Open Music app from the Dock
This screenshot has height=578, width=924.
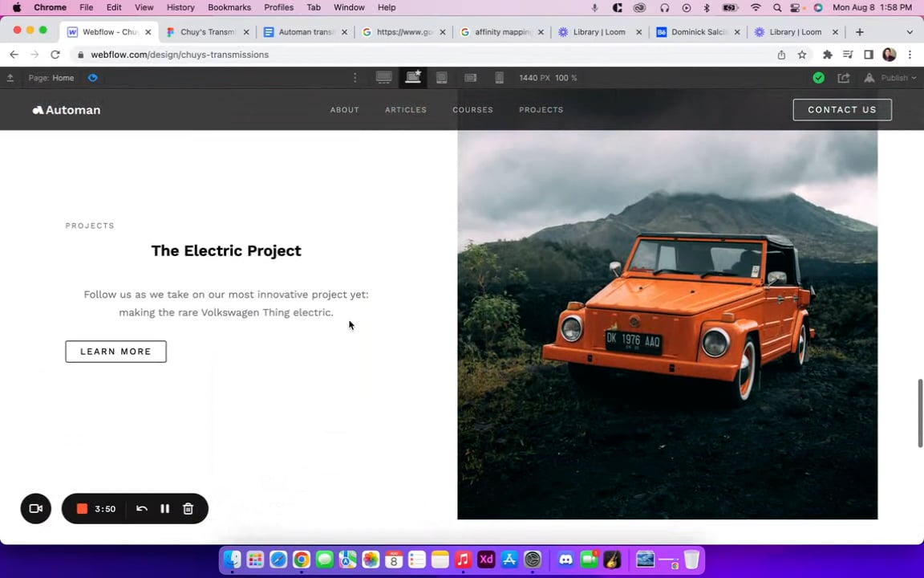point(463,559)
